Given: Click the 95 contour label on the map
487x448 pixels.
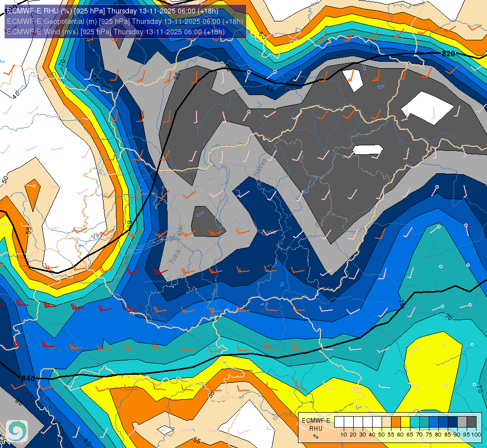Looking at the screenshot, I should coord(177,76).
